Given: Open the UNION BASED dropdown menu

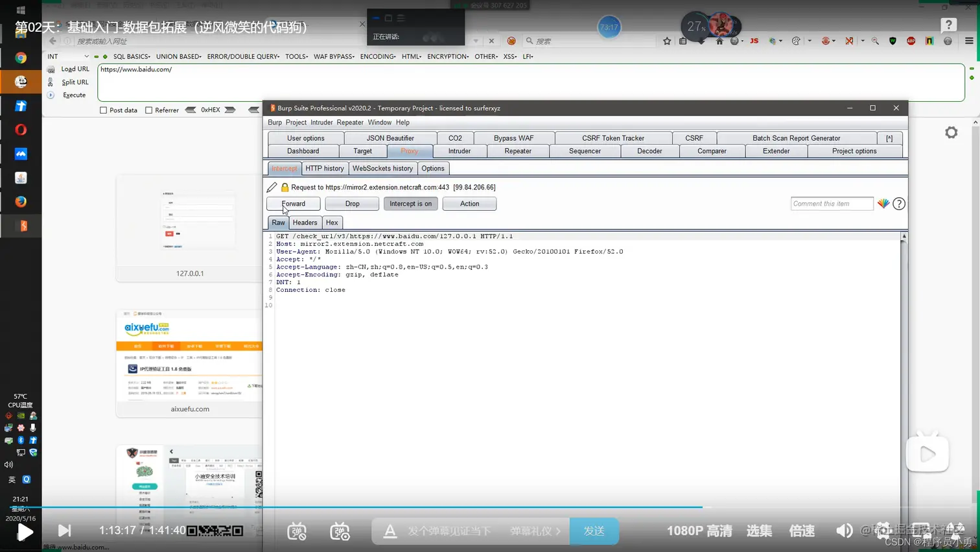Looking at the screenshot, I should point(179,56).
